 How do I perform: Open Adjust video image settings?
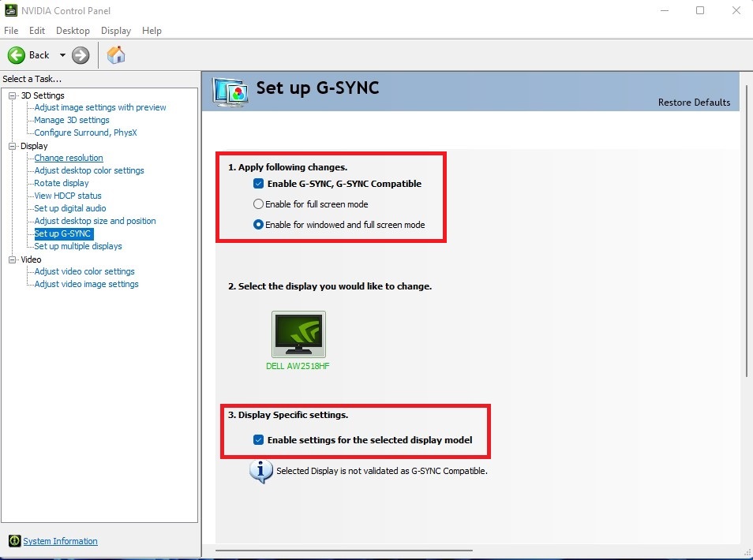(87, 284)
